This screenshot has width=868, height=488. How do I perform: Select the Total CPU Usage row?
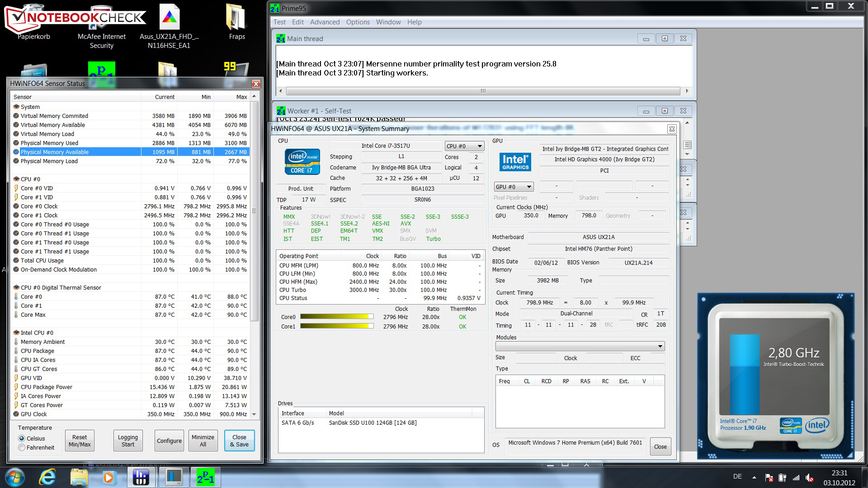click(x=130, y=260)
